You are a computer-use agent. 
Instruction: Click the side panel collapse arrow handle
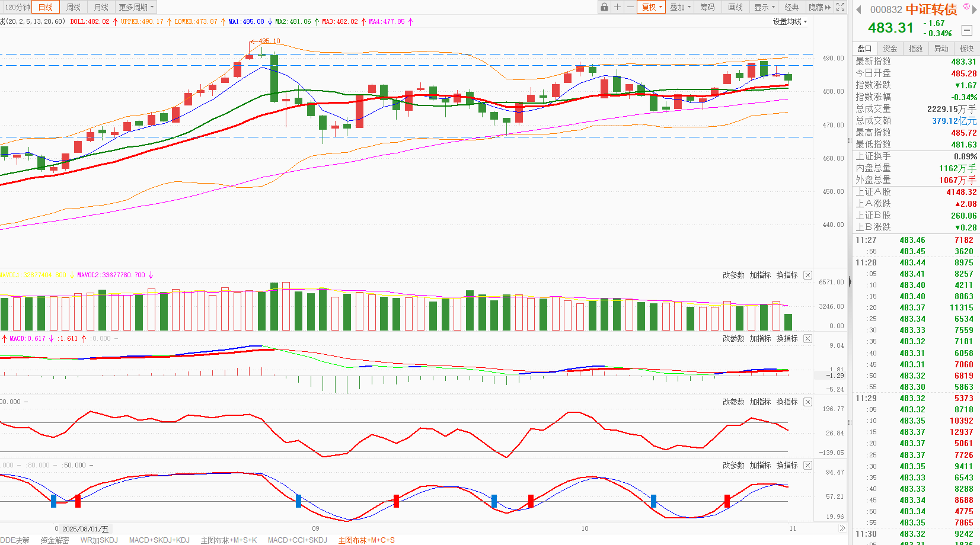tap(850, 282)
